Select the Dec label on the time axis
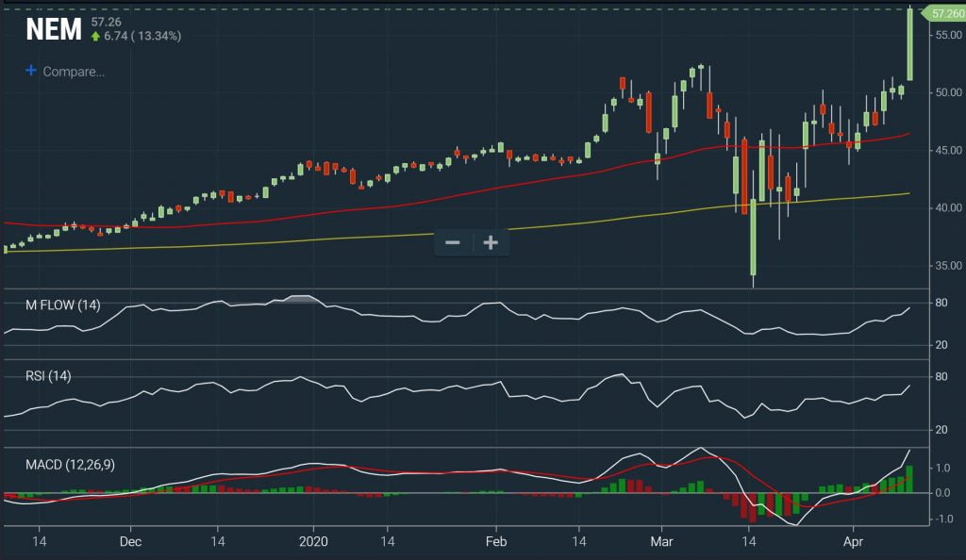Viewport: 966px width, 560px height. (131, 542)
